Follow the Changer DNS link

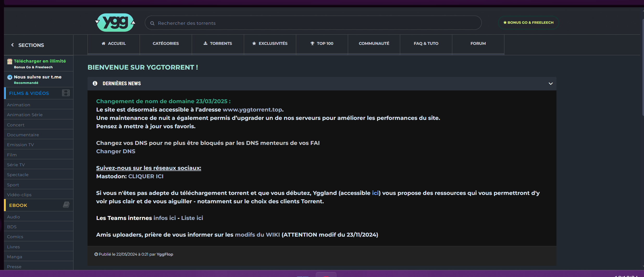116,151
